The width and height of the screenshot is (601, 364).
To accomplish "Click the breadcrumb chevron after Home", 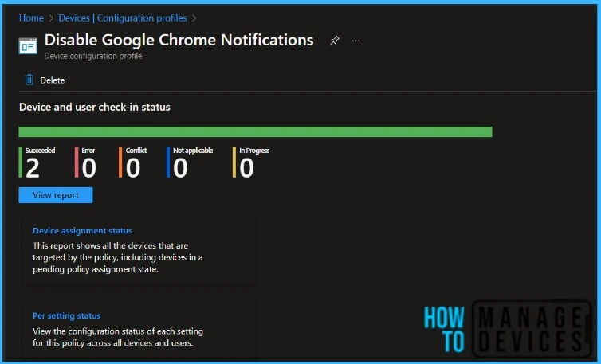I will click(x=51, y=18).
